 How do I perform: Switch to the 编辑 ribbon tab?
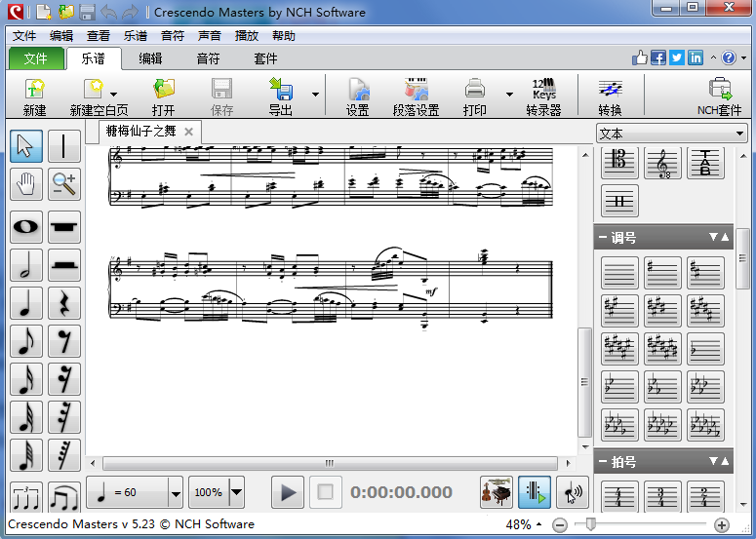click(x=150, y=58)
